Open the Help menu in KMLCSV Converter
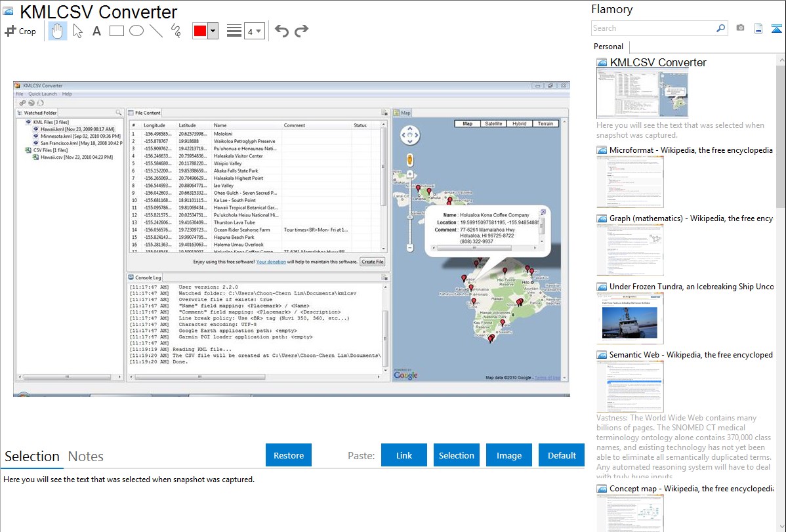This screenshot has width=786, height=532. pyautogui.click(x=67, y=94)
